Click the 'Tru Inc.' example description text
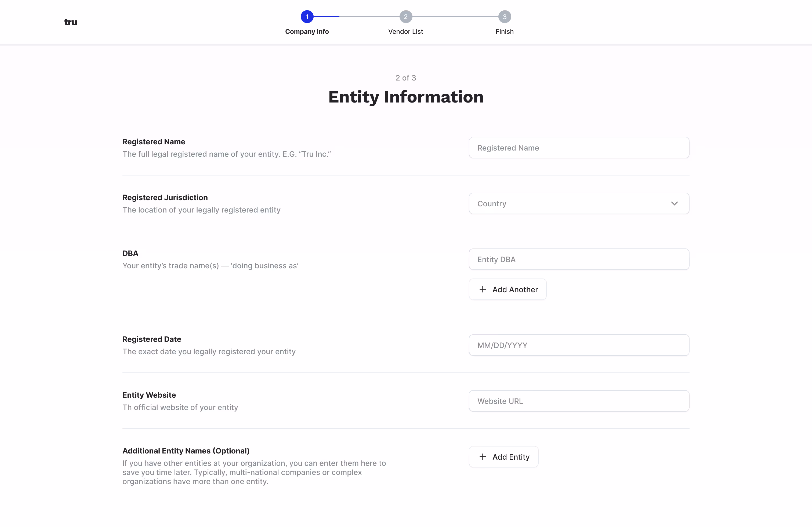The height and width of the screenshot is (527, 812). (x=227, y=154)
